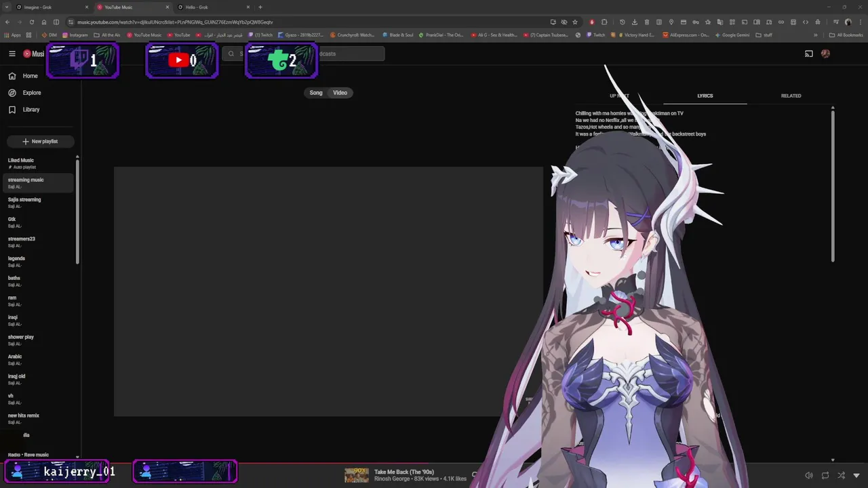Click the song progress bar
The image size is (868, 488).
(434, 464)
